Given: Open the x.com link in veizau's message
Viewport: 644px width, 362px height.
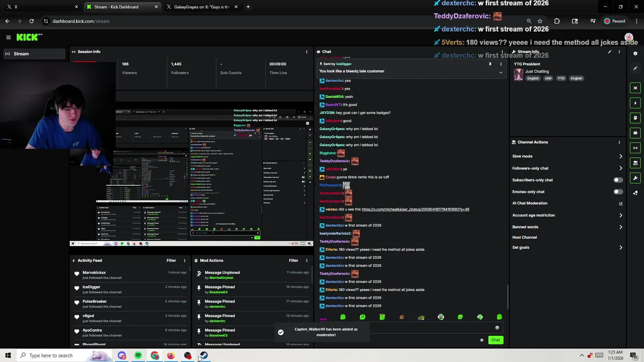Looking at the screenshot, I should coord(415,209).
